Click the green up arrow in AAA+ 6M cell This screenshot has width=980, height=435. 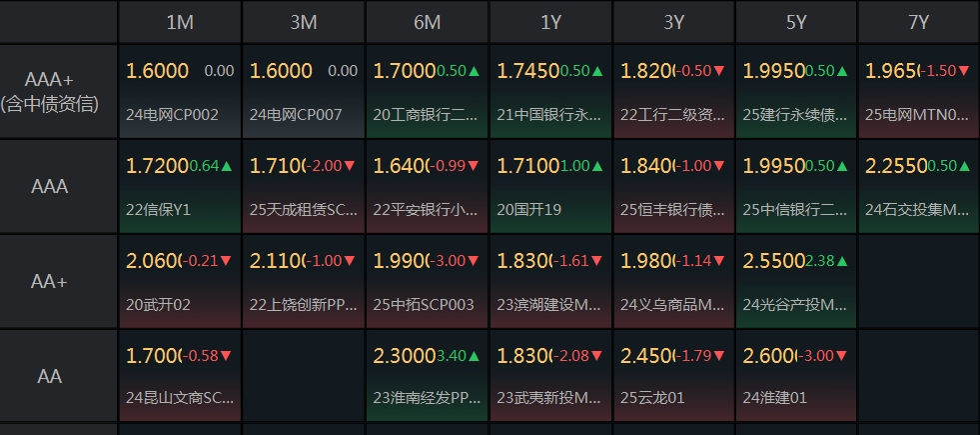coord(474,71)
